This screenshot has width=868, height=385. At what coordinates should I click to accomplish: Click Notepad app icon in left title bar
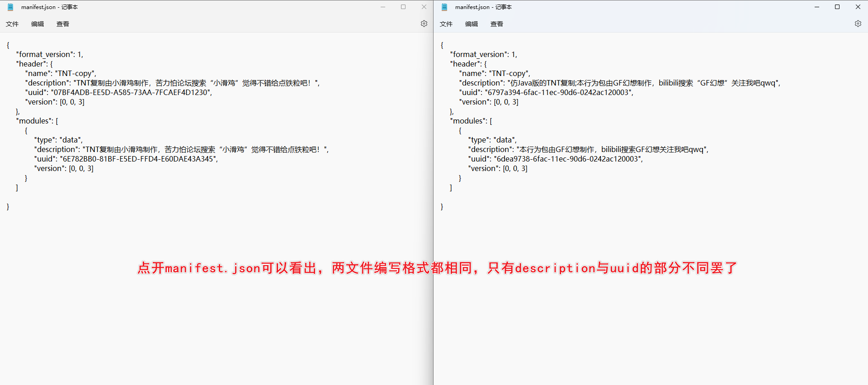(x=10, y=7)
